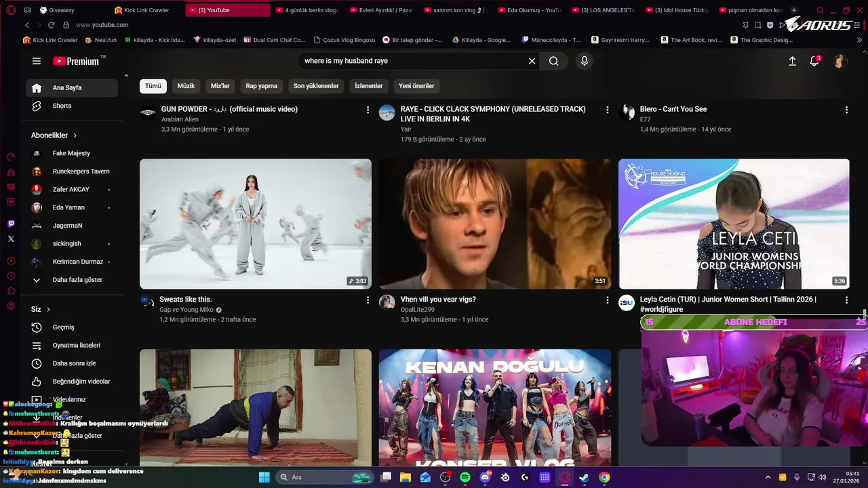Image resolution: width=868 pixels, height=488 pixels.
Task: Open the OpalLite299 channel avatar
Action: click(x=387, y=302)
